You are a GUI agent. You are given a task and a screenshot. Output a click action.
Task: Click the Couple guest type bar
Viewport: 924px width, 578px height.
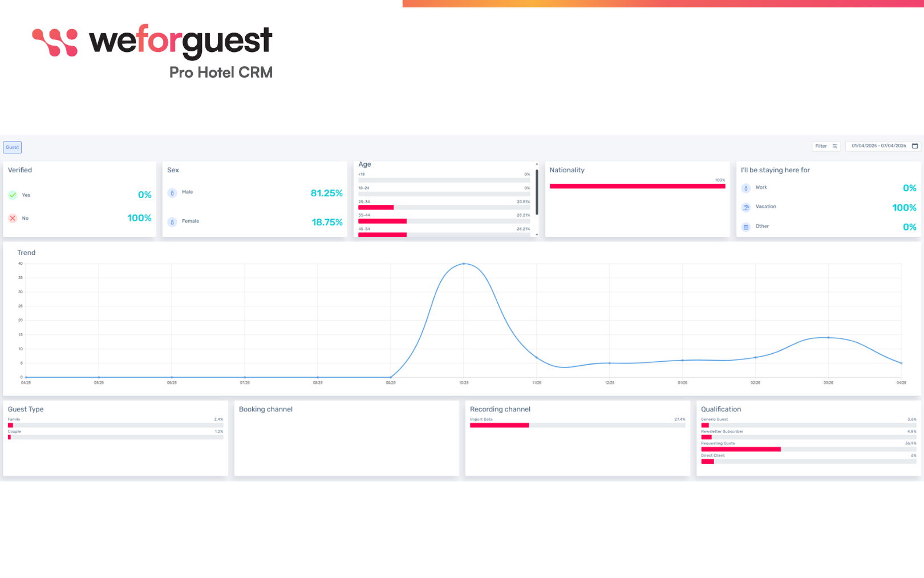click(116, 437)
